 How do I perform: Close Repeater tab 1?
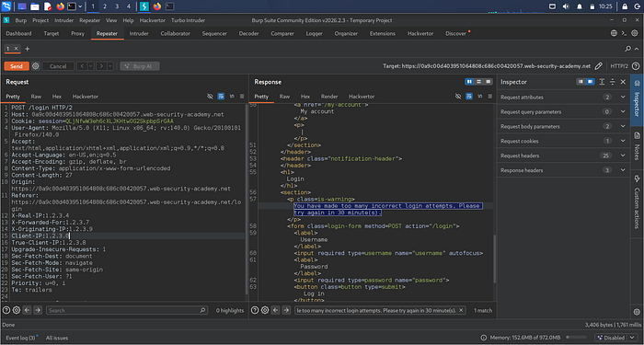point(16,49)
